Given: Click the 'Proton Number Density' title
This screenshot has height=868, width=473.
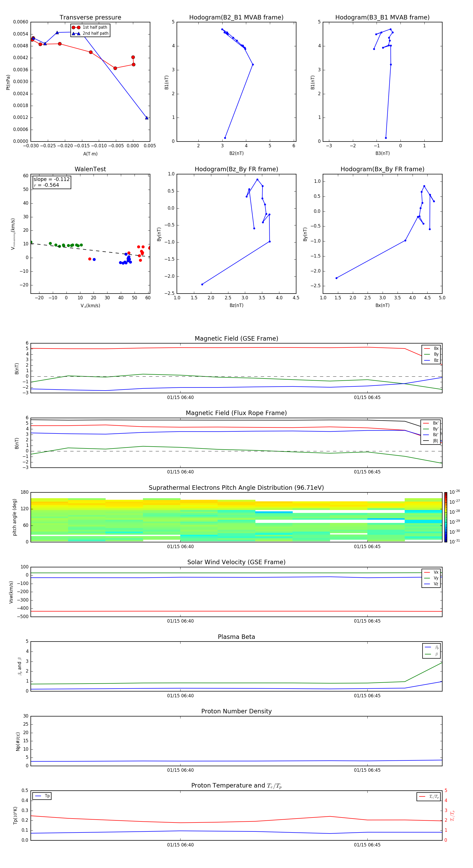Looking at the screenshot, I should [236, 711].
